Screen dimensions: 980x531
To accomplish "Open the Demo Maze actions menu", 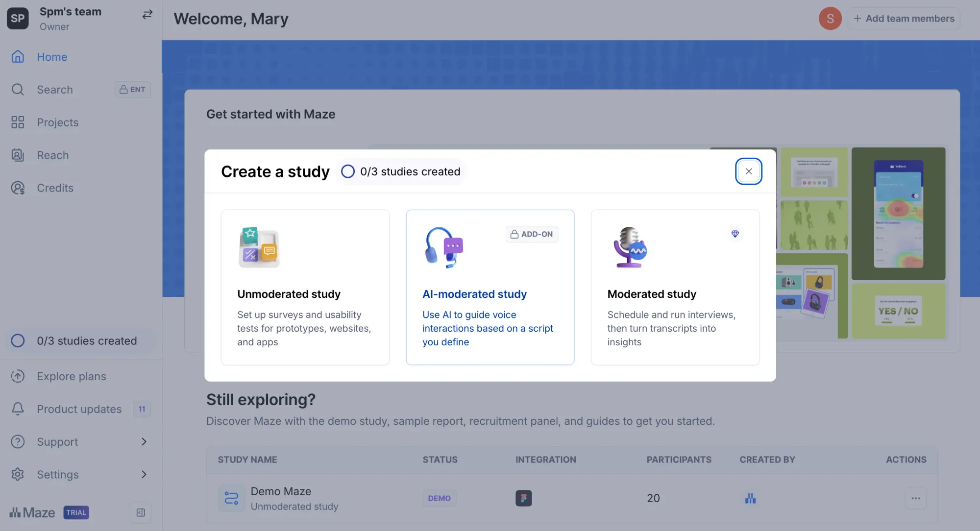I will (916, 498).
